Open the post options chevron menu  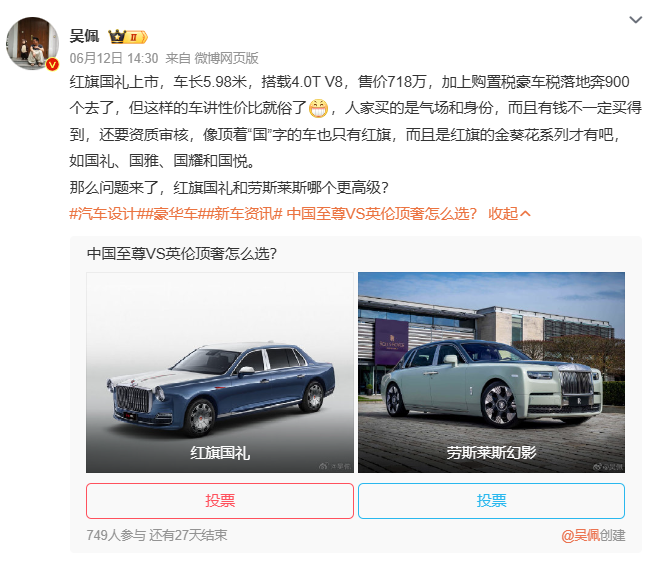click(x=635, y=20)
